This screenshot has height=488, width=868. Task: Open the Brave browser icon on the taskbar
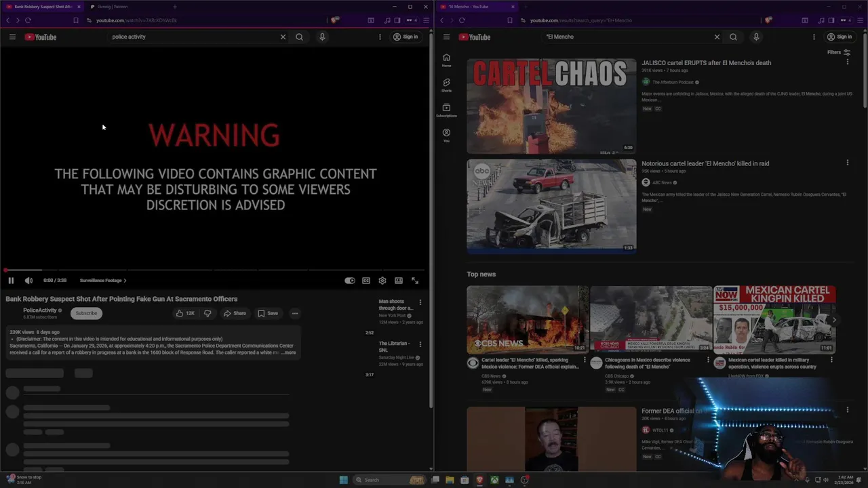[479, 480]
